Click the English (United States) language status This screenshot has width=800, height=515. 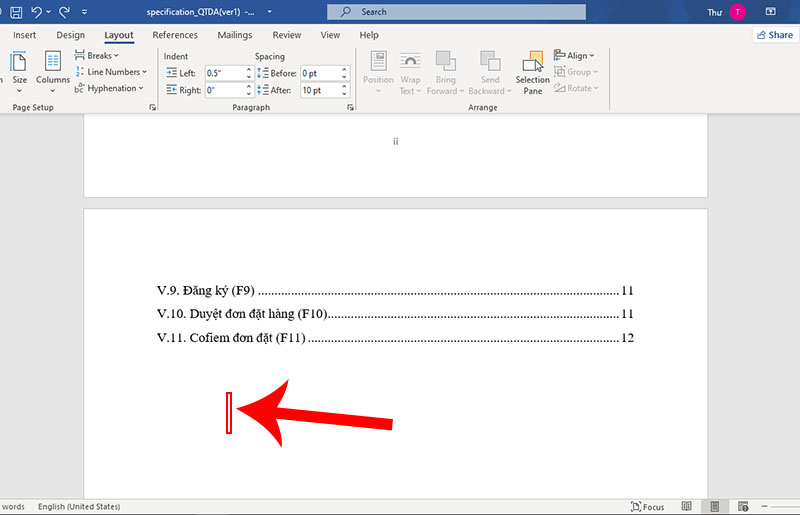click(x=79, y=506)
